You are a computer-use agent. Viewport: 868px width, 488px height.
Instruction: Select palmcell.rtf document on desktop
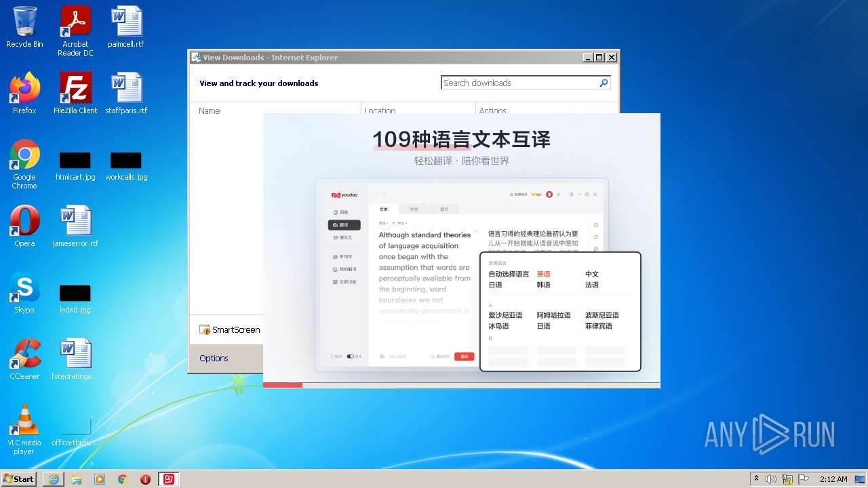click(x=126, y=27)
